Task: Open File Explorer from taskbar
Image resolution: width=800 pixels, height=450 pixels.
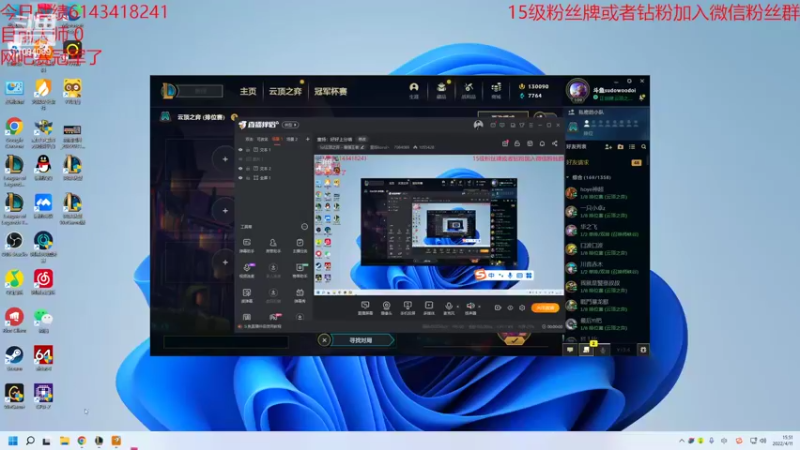Action: pyautogui.click(x=64, y=440)
